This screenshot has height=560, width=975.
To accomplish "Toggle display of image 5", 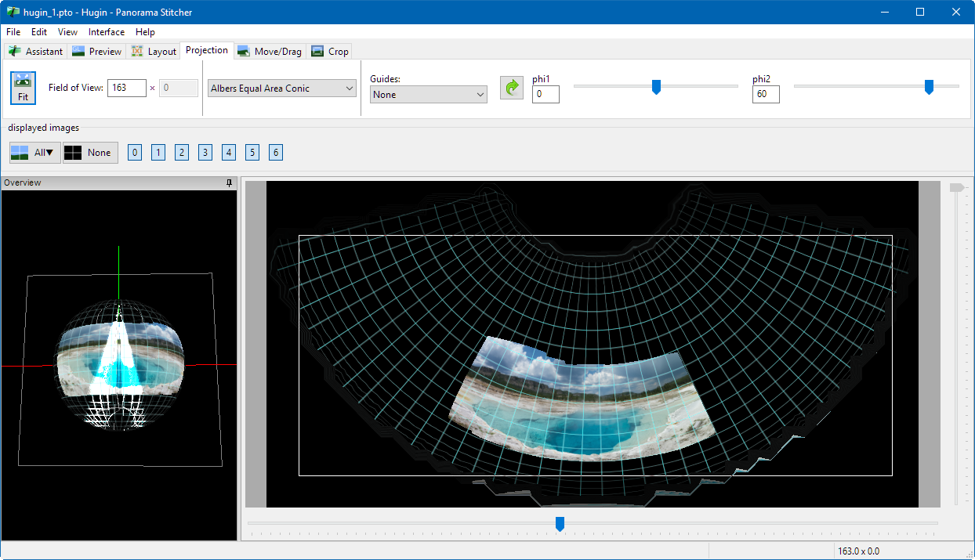I will coord(252,153).
